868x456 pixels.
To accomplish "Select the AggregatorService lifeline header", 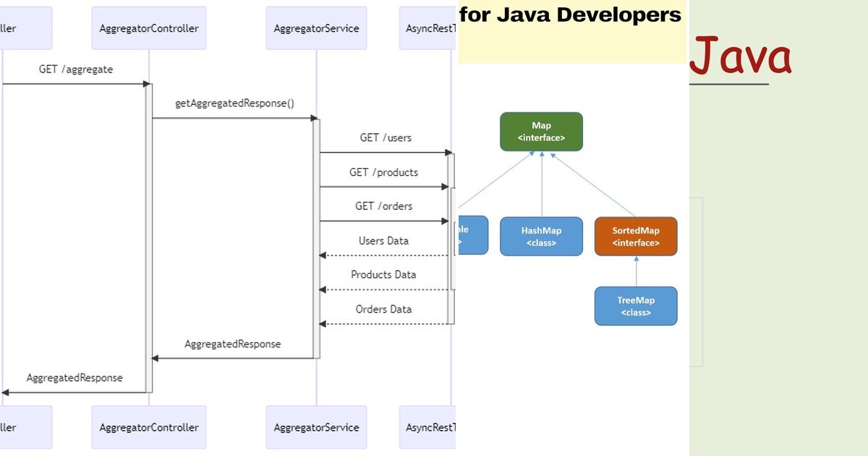I will [x=316, y=27].
